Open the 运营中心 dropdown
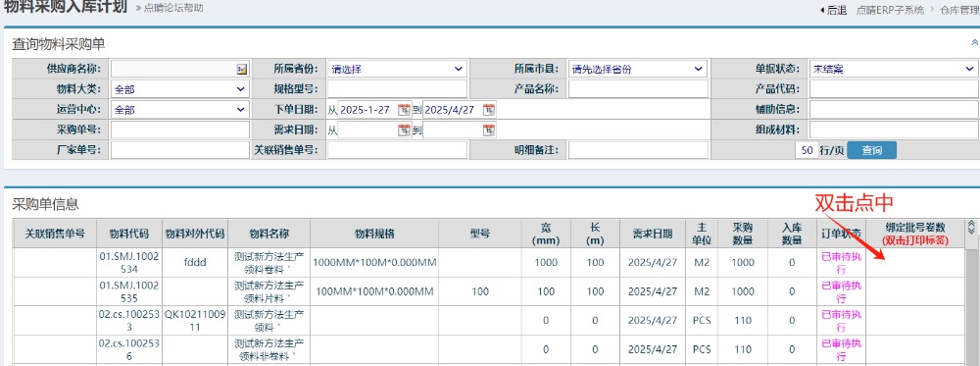The width and height of the screenshot is (980, 366). click(180, 110)
